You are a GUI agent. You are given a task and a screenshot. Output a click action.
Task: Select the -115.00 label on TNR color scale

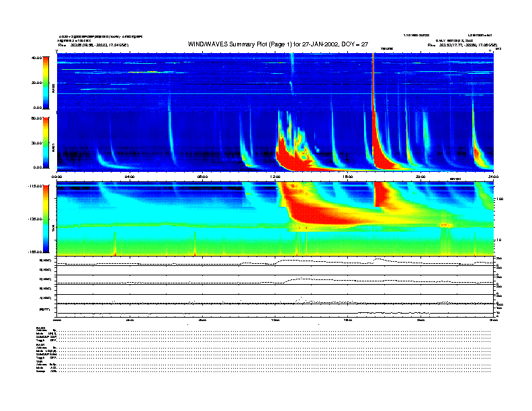point(36,186)
